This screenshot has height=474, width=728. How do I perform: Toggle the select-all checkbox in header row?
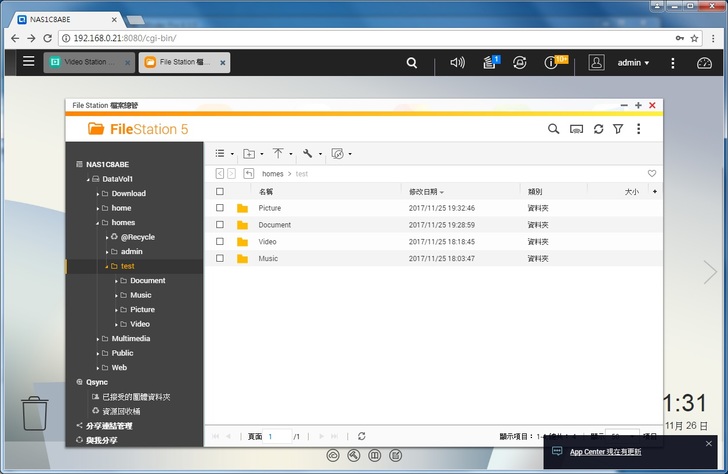click(x=220, y=191)
